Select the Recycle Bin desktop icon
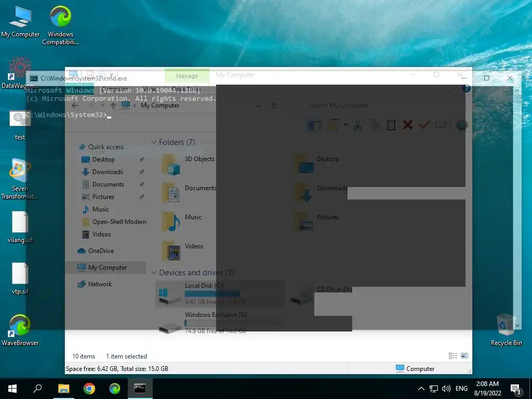 click(x=506, y=330)
